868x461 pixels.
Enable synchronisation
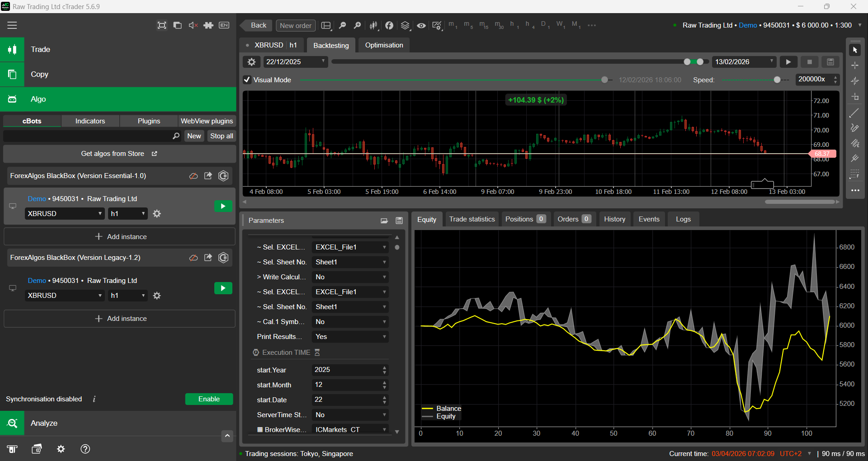click(209, 399)
